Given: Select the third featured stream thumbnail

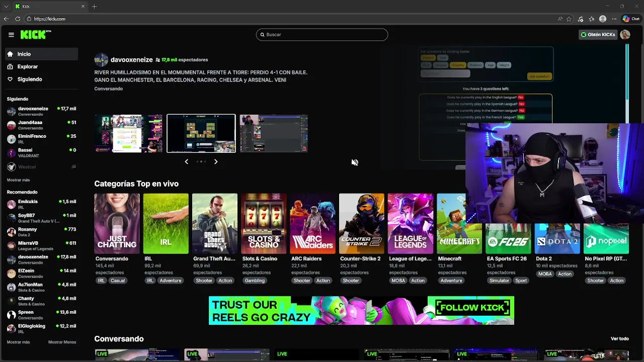Looking at the screenshot, I should [274, 133].
